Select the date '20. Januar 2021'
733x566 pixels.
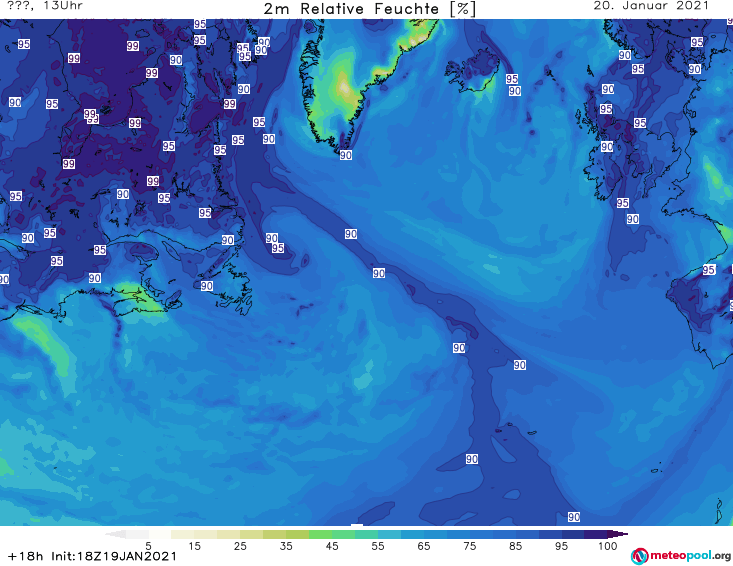click(x=651, y=6)
